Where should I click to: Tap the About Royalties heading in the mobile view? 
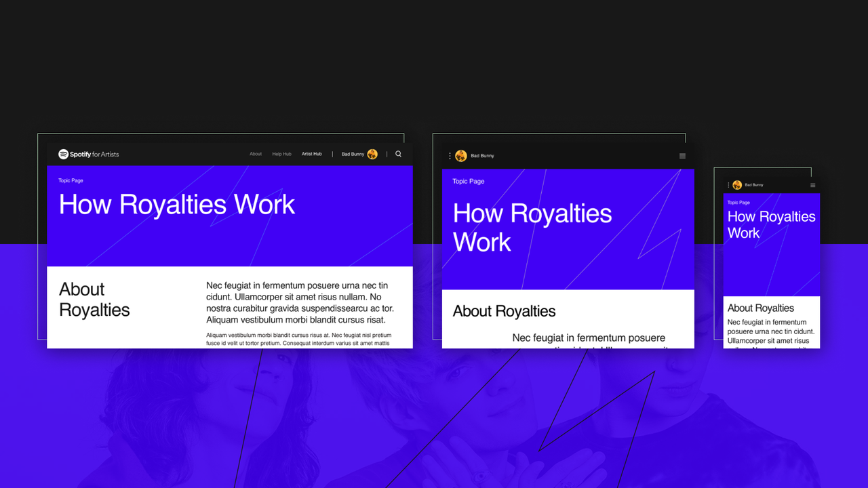(761, 308)
